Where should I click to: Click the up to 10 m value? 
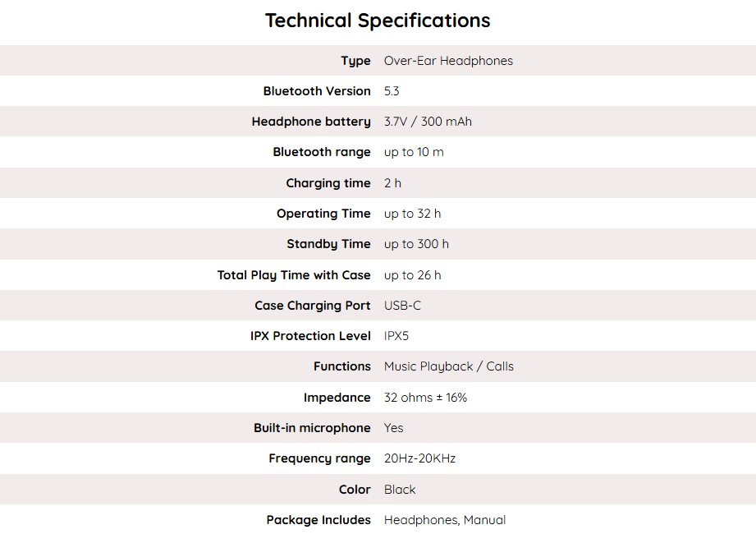pos(414,152)
